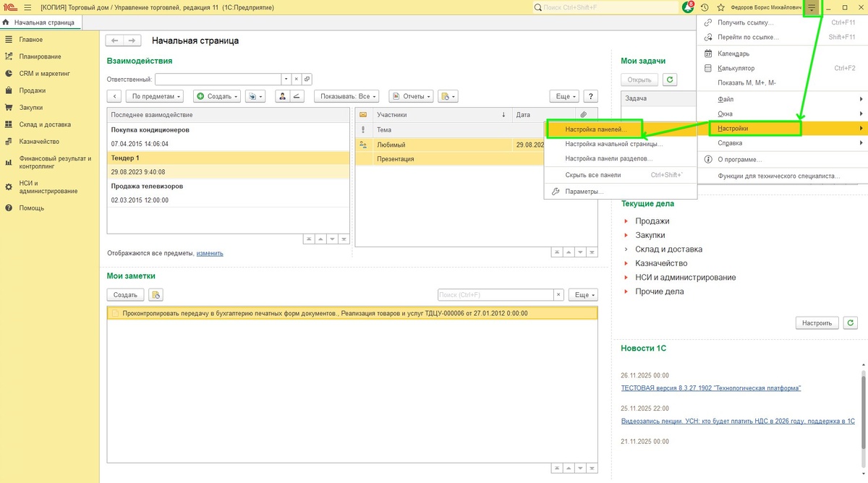
Task: Select Настройка панелей menu item
Action: (595, 129)
